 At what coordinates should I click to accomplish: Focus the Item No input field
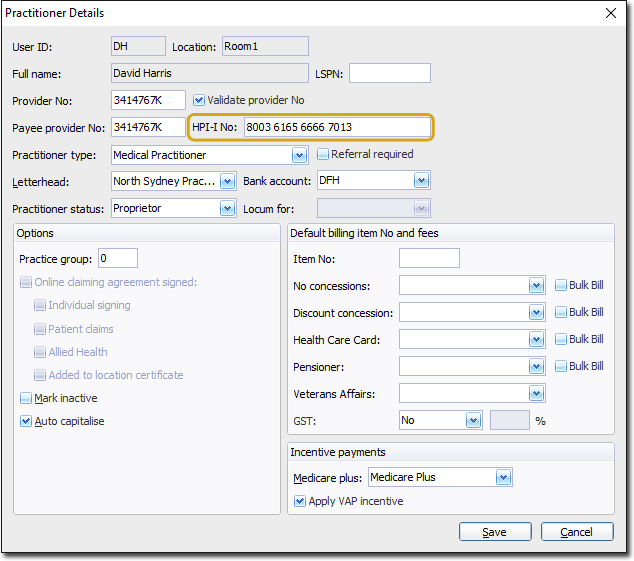point(429,258)
